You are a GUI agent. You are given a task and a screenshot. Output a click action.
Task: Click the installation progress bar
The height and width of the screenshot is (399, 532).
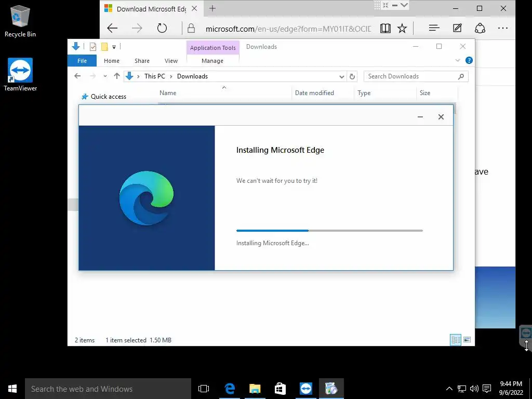click(329, 231)
